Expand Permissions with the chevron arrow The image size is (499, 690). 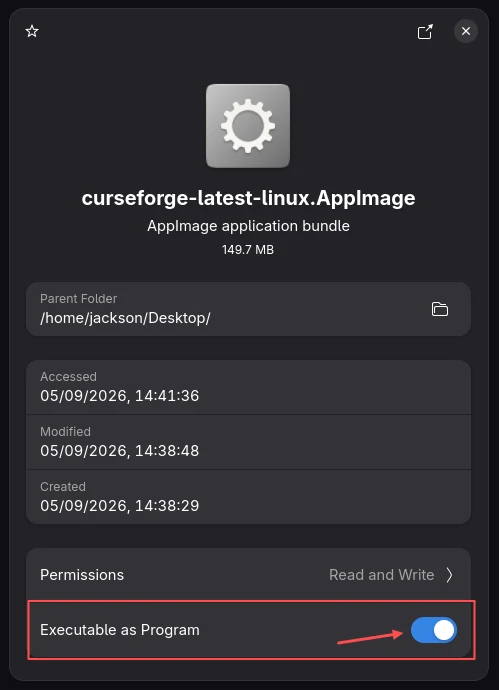pyautogui.click(x=449, y=575)
